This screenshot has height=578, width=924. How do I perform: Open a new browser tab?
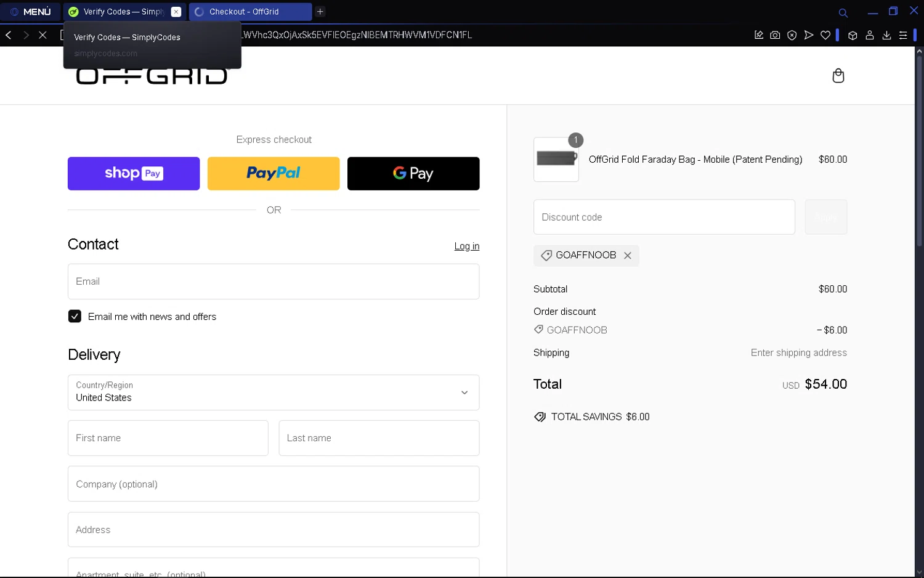pos(320,12)
